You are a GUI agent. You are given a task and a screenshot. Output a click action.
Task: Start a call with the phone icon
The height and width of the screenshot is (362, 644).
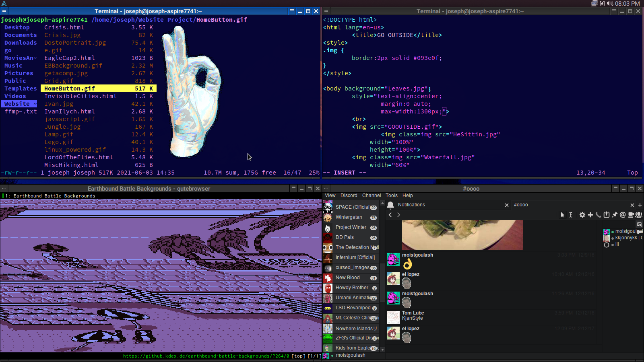pos(599,215)
